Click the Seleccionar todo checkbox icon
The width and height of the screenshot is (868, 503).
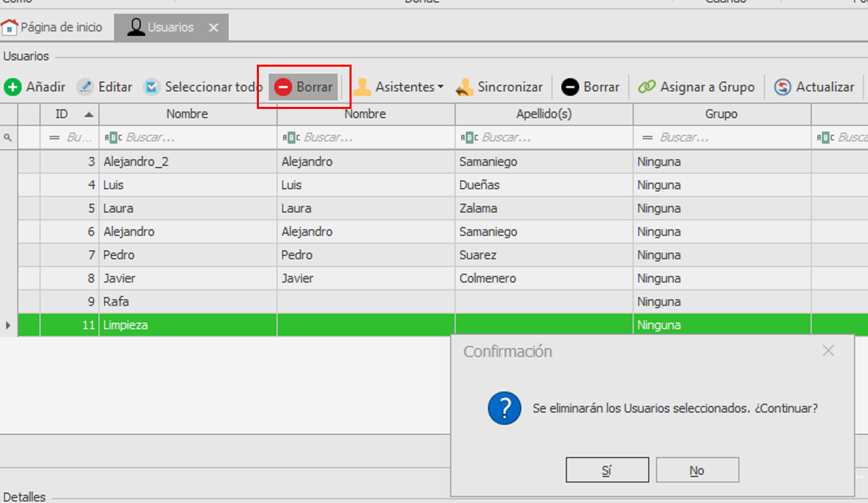[152, 87]
